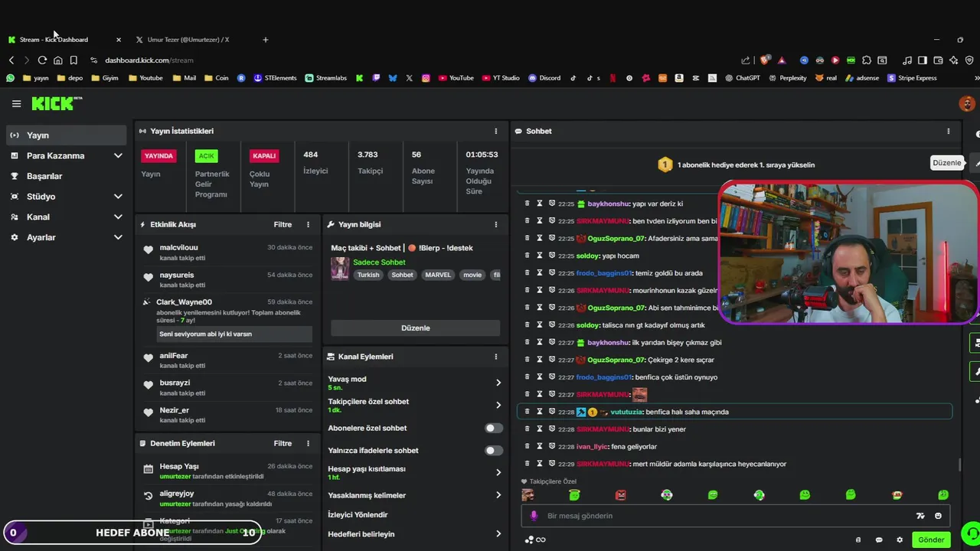The image size is (980, 551).
Task: Click Gönder to send chat message
Action: pos(931,540)
